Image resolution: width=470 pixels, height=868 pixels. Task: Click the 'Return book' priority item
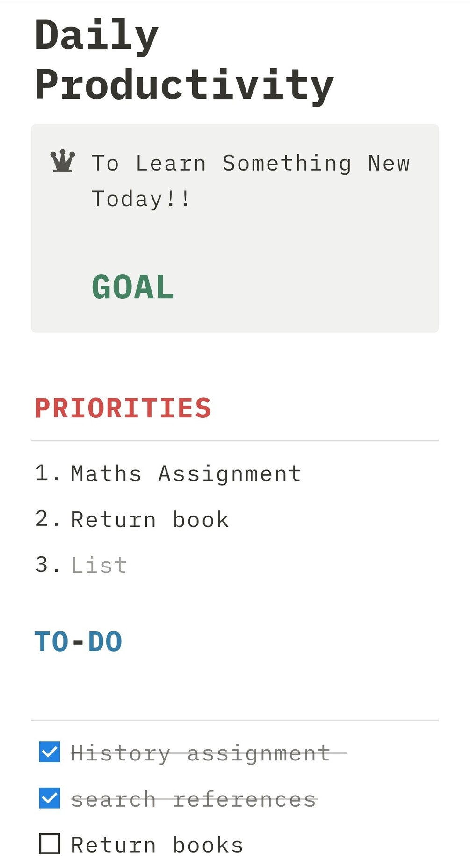coord(150,520)
